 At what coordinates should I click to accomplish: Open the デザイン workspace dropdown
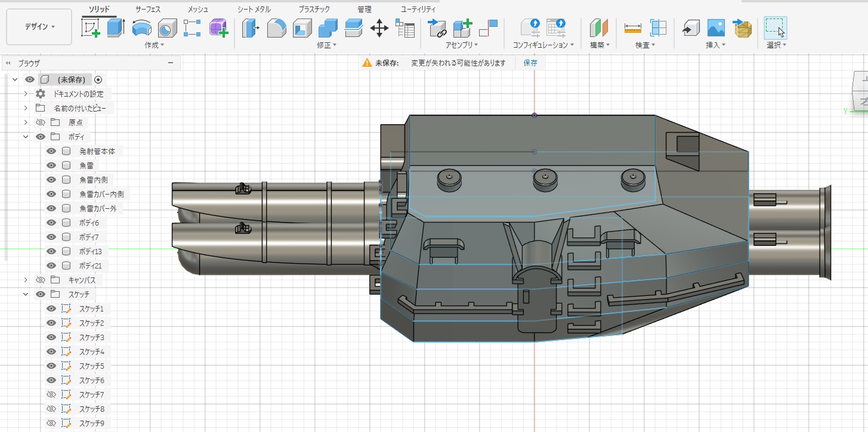coord(39,27)
